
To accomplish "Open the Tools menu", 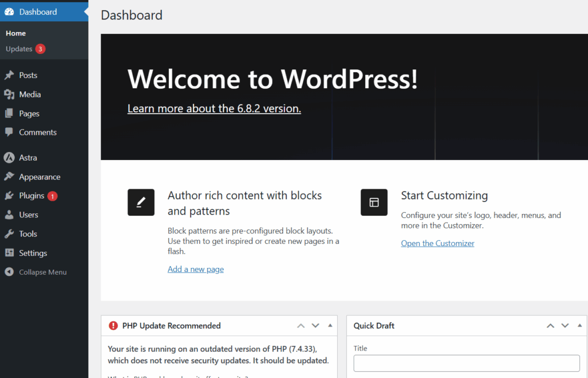I will [x=44, y=234].
